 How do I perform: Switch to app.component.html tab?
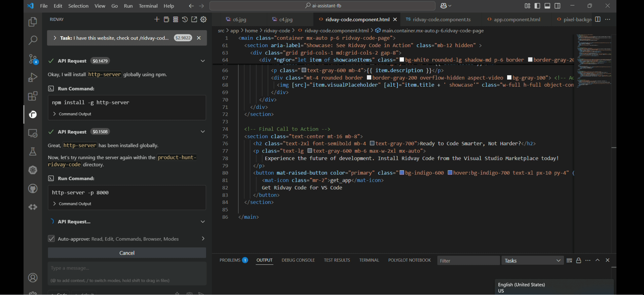point(514,19)
